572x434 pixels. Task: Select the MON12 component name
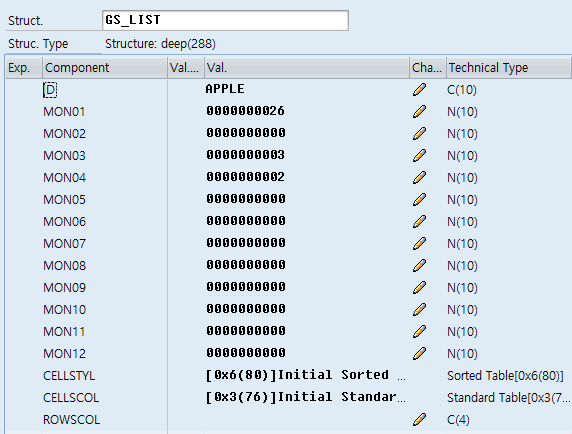pos(64,354)
